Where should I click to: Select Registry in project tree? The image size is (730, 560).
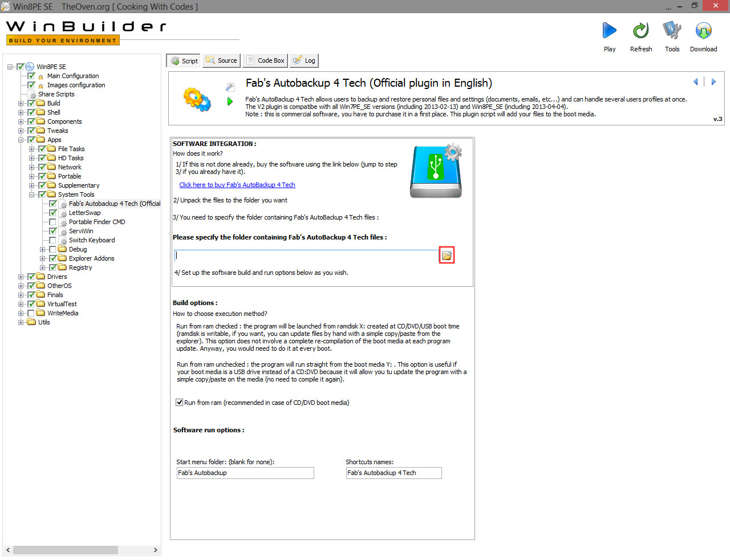click(x=80, y=267)
